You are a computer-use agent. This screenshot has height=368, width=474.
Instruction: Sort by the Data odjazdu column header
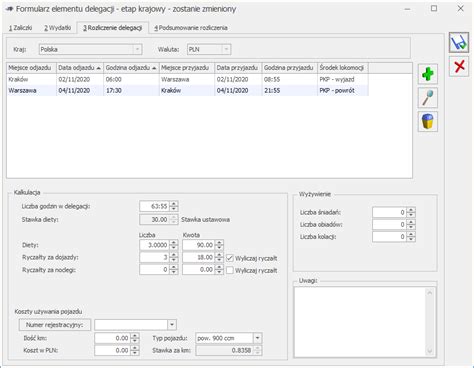(x=80, y=68)
